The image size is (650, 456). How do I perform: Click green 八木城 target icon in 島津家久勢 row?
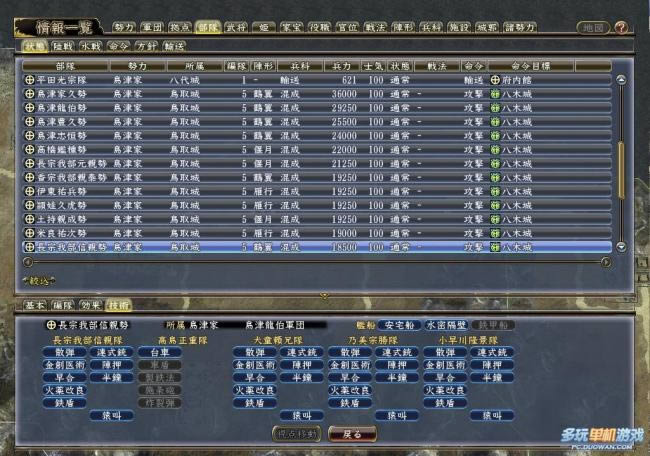pyautogui.click(x=495, y=94)
